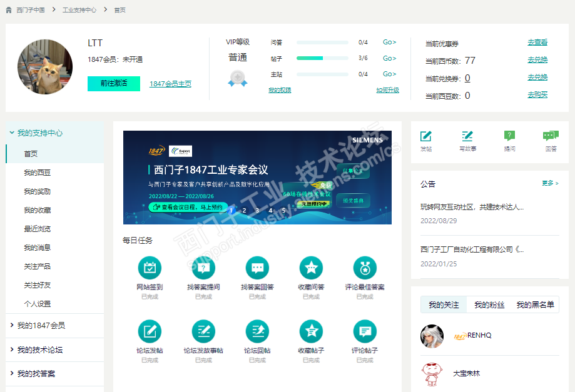This screenshot has height=392, width=575.
Task: Click the 找答案提问 task icon
Action: coord(203,268)
